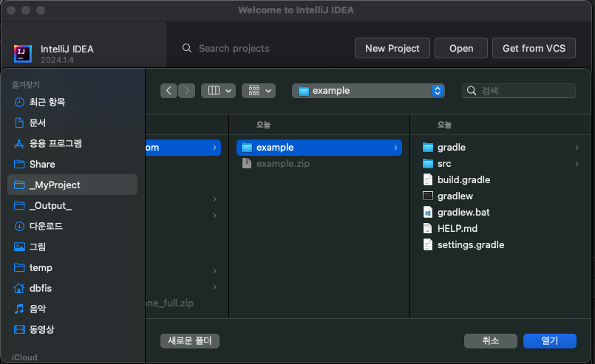This screenshot has height=364, width=595.
Task: Click Get from VCS button
Action: click(534, 48)
